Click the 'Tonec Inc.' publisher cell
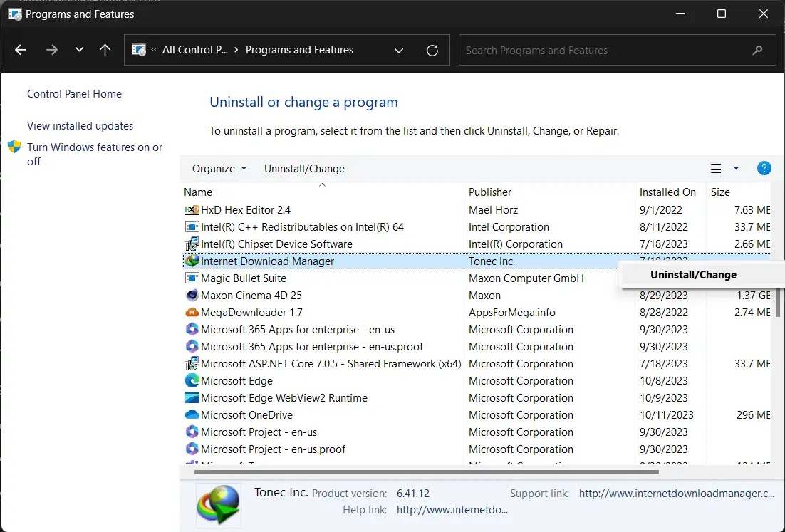 tap(492, 261)
